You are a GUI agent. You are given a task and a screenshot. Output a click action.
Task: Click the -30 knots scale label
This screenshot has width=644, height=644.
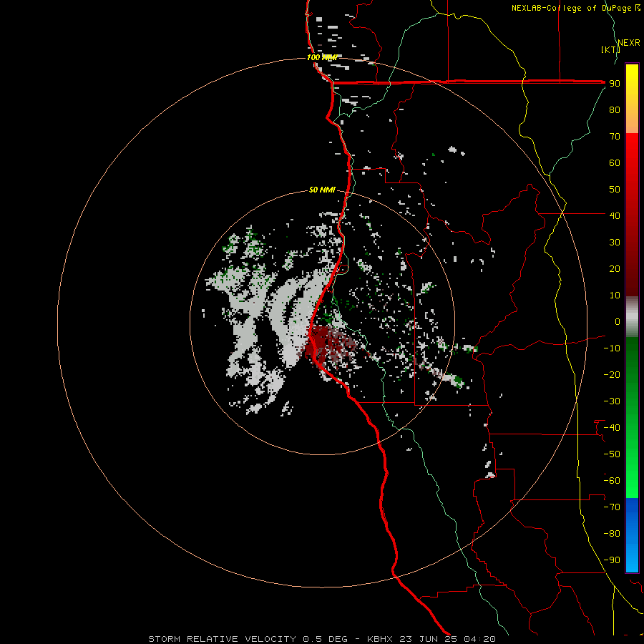pyautogui.click(x=612, y=401)
